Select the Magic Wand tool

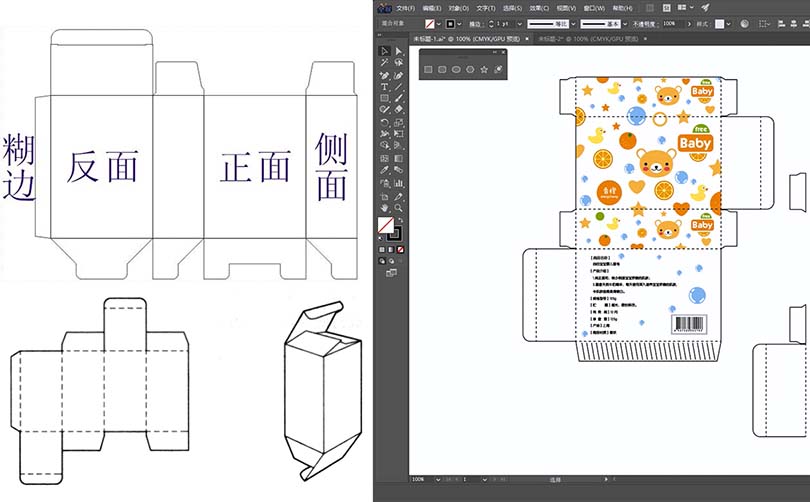pyautogui.click(x=384, y=62)
